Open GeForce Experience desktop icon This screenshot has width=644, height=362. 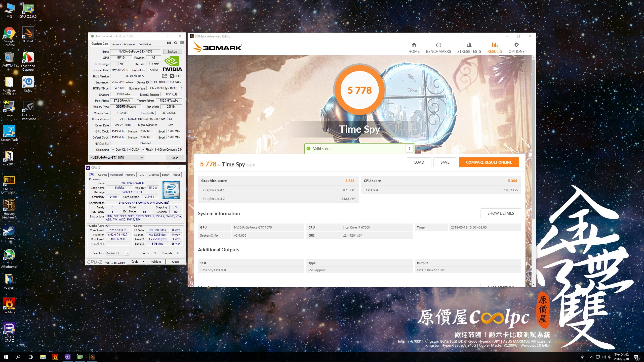click(28, 111)
